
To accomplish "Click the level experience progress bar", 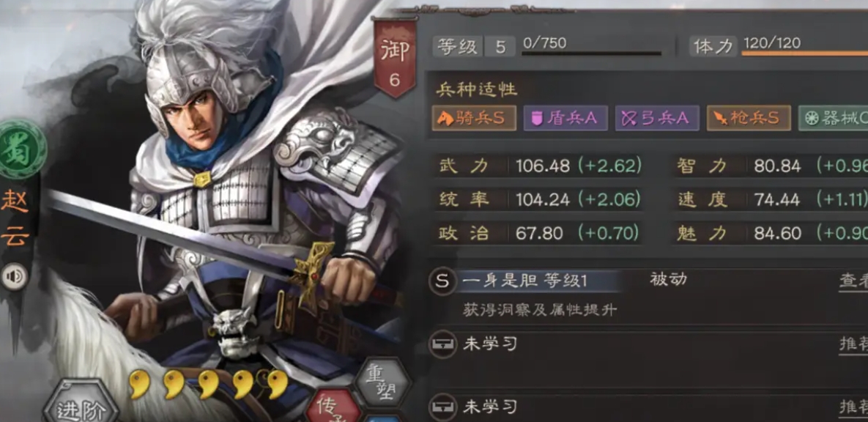I will click(x=591, y=53).
